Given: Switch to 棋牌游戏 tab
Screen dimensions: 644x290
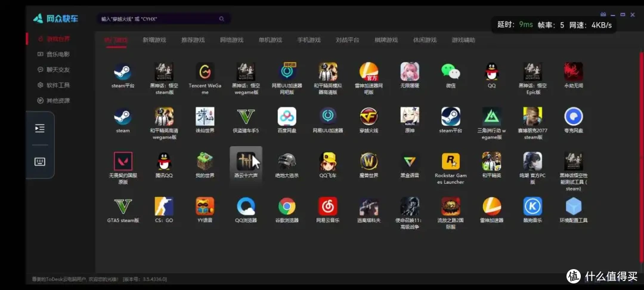Looking at the screenshot, I should (x=386, y=40).
